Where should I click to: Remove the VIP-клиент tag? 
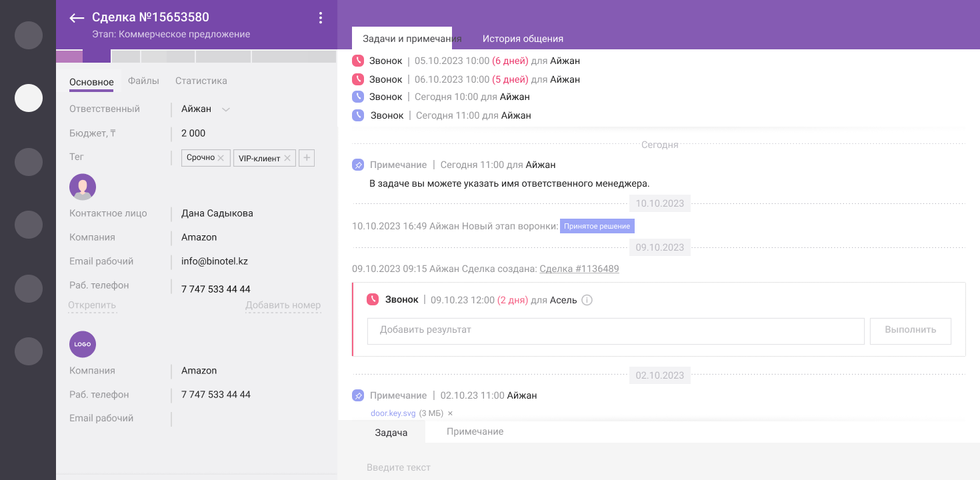287,159
